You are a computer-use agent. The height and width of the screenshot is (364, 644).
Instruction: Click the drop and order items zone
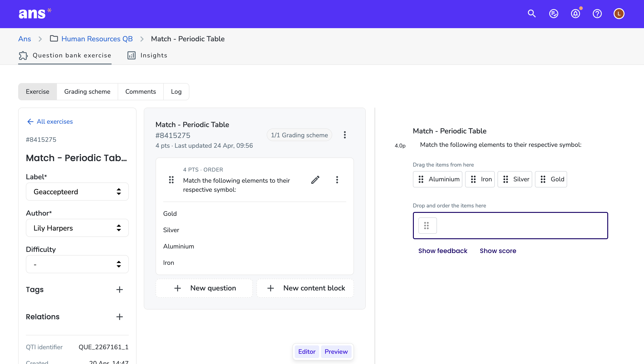click(x=510, y=226)
